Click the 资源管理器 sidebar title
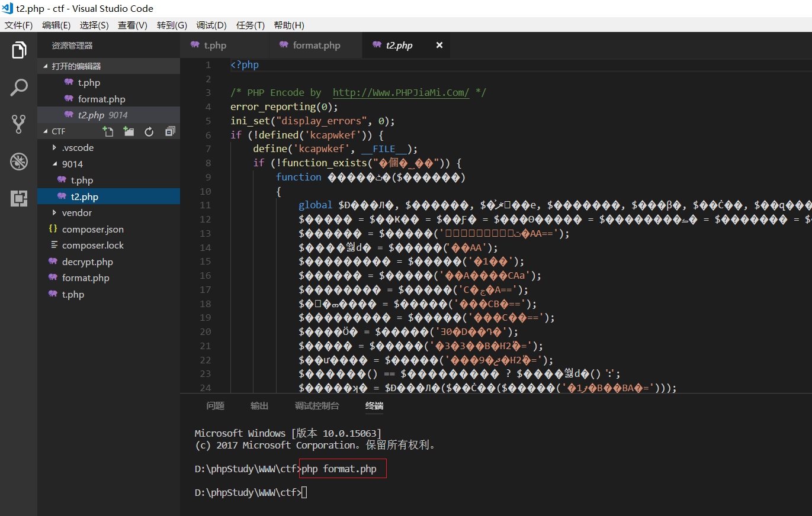Viewport: 812px width, 516px height. (72, 46)
